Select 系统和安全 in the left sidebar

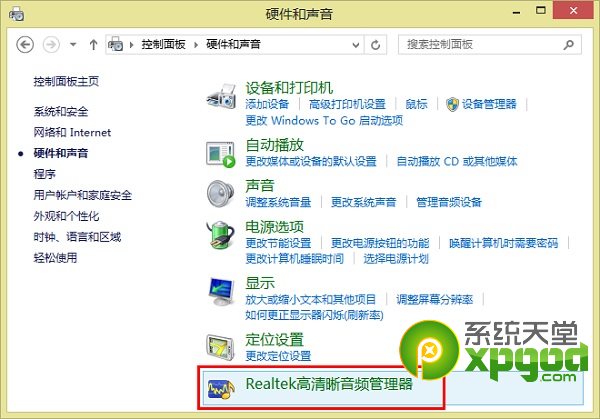click(60, 111)
